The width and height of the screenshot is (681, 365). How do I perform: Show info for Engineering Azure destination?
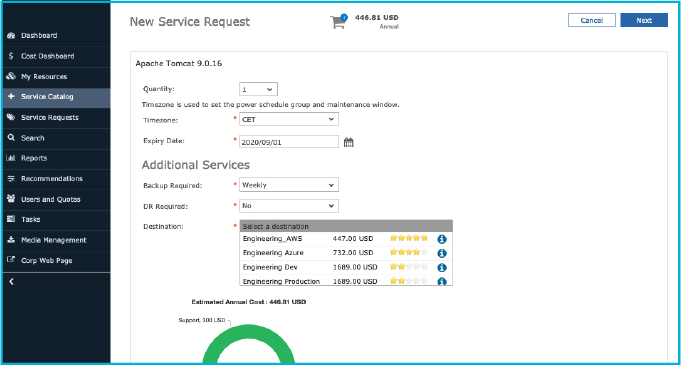coord(442,253)
